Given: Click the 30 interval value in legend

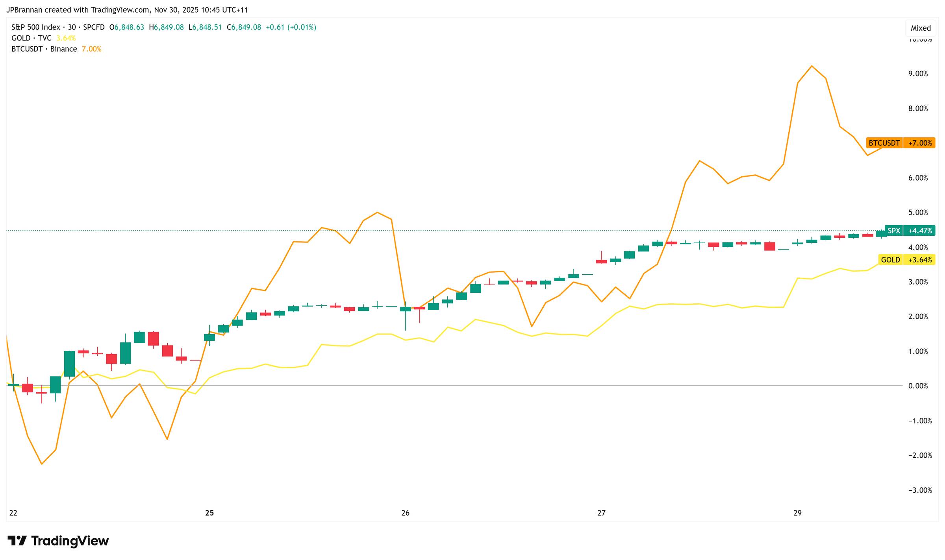Looking at the screenshot, I should [x=72, y=27].
